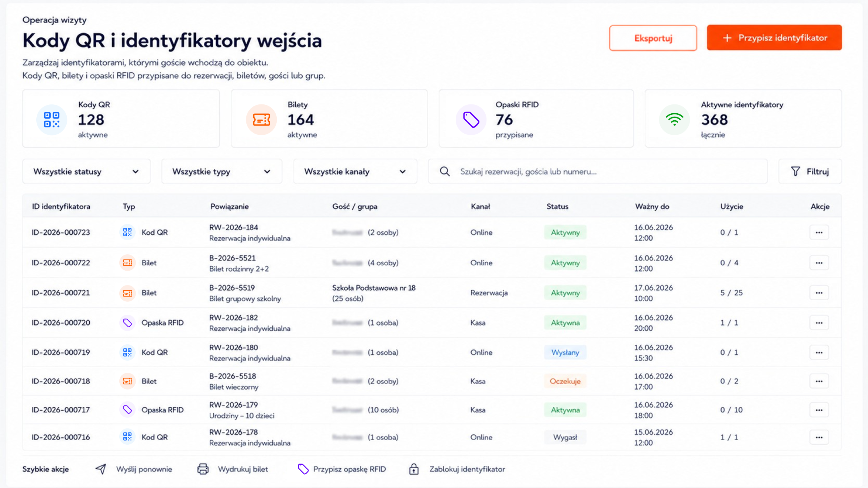Expand the Wszystkie kanały dropdown
Image resolution: width=868 pixels, height=488 pixels.
coord(355,171)
